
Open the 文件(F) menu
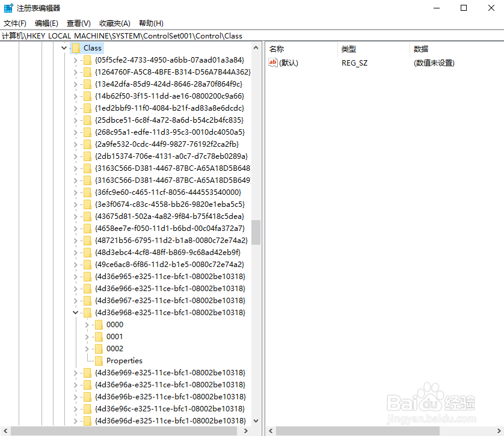pos(15,23)
